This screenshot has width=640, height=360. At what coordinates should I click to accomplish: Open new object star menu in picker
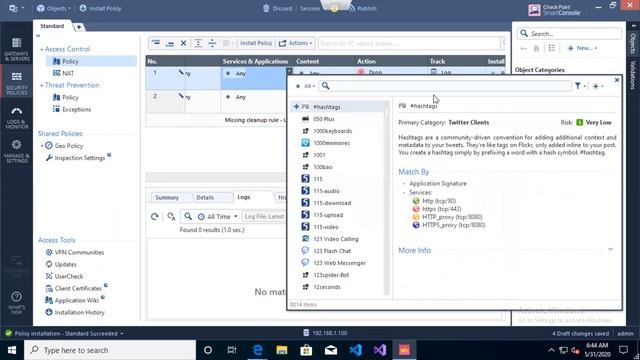click(598, 86)
